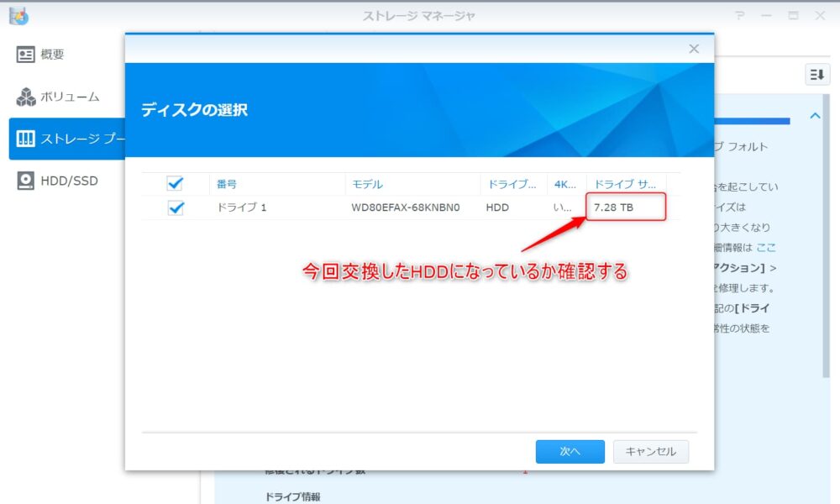Collapse the storage pool panel chevron

816,116
